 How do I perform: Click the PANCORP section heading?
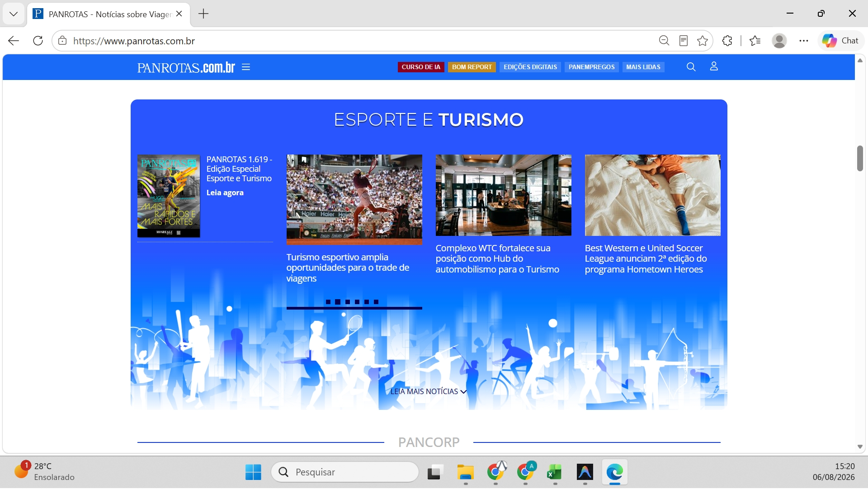pos(429,442)
